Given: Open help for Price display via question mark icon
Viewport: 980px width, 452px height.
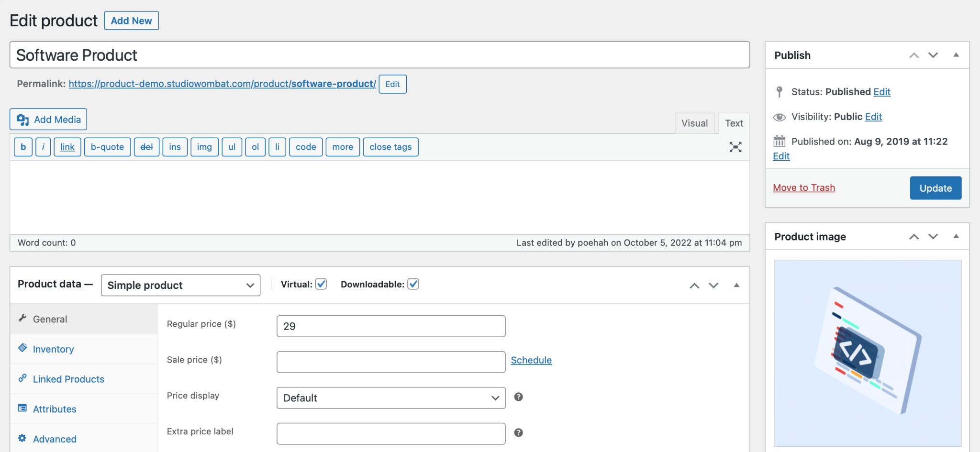Looking at the screenshot, I should point(518,397).
